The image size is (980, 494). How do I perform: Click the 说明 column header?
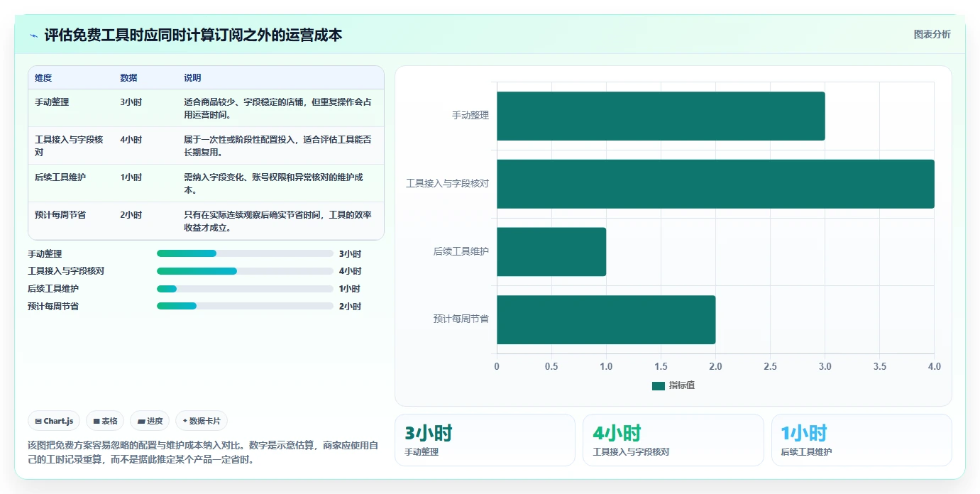(192, 78)
